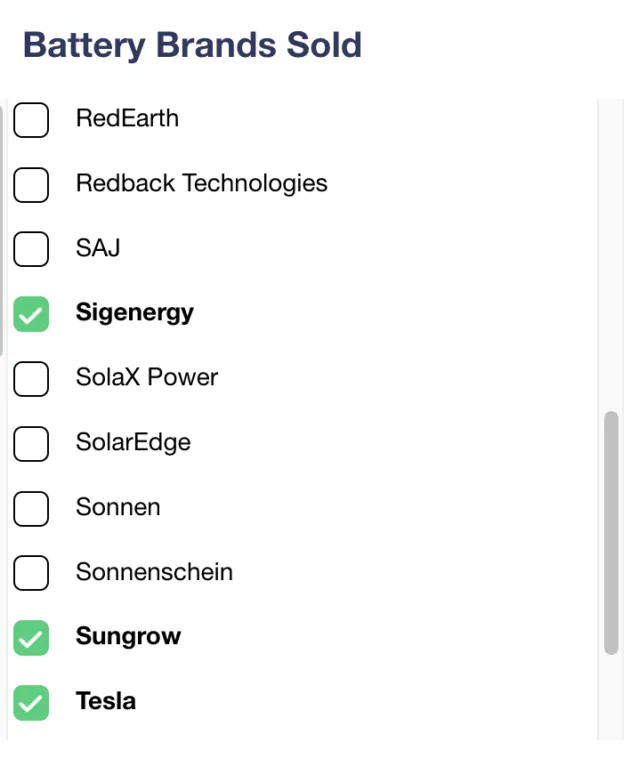639x767 pixels.
Task: Click the SolaX Power label text
Action: [147, 378]
